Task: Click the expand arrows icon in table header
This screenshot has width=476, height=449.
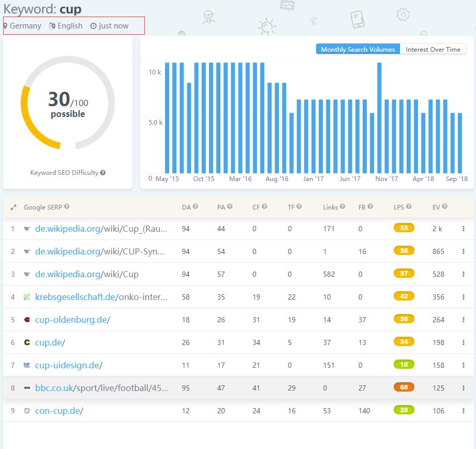Action: [x=13, y=207]
